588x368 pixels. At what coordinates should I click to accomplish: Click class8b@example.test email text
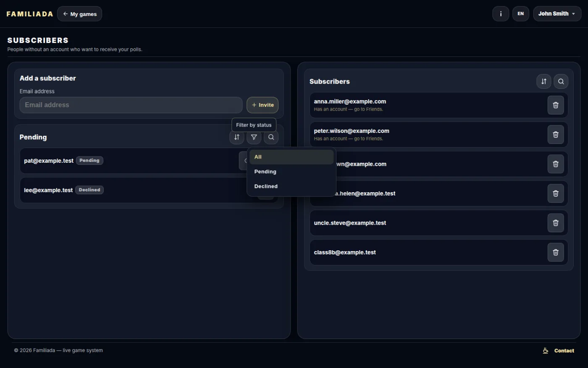[345, 252]
